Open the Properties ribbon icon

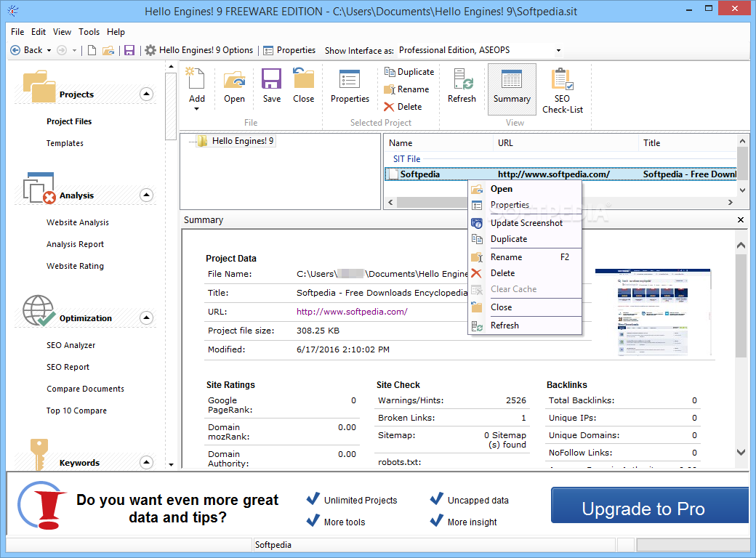coord(350,79)
